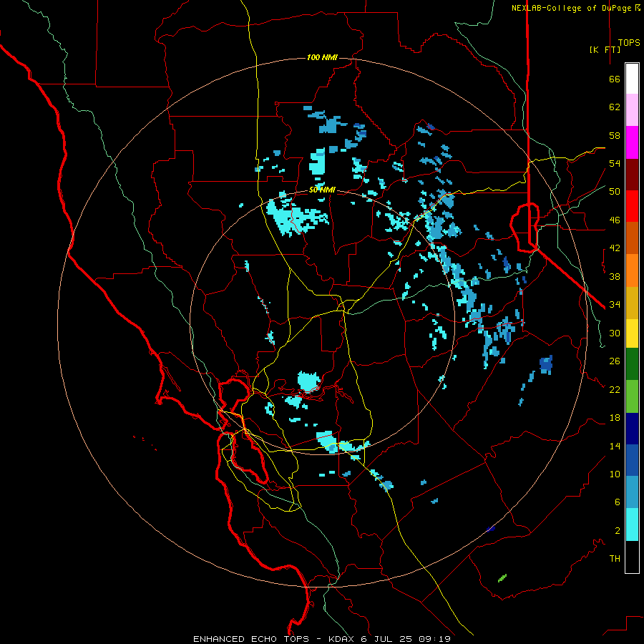Click the TH legend label
Viewport: 644px width, 644px height.
[615, 559]
